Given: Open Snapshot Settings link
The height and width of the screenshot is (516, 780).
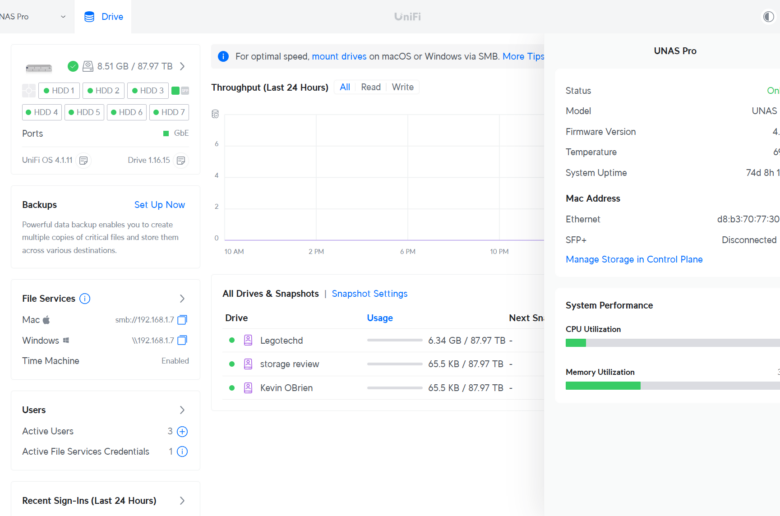Looking at the screenshot, I should 369,294.
